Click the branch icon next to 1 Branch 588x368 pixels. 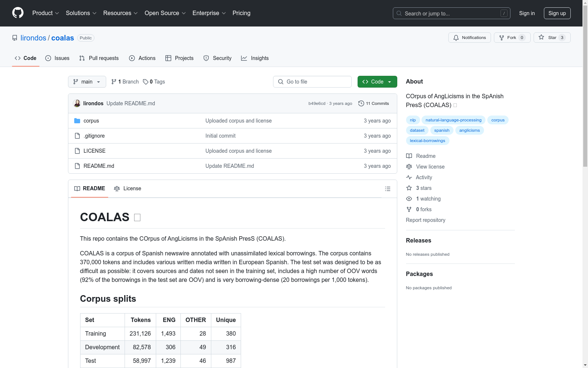tap(114, 82)
